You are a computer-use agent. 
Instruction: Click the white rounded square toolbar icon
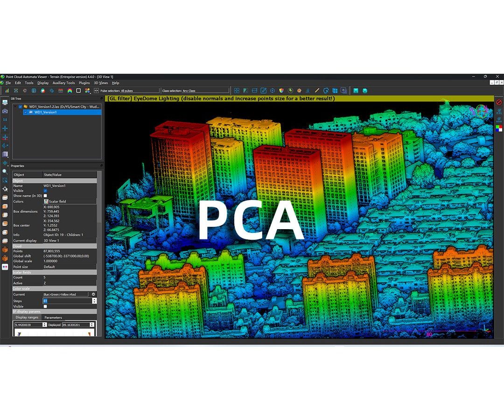pos(78,91)
